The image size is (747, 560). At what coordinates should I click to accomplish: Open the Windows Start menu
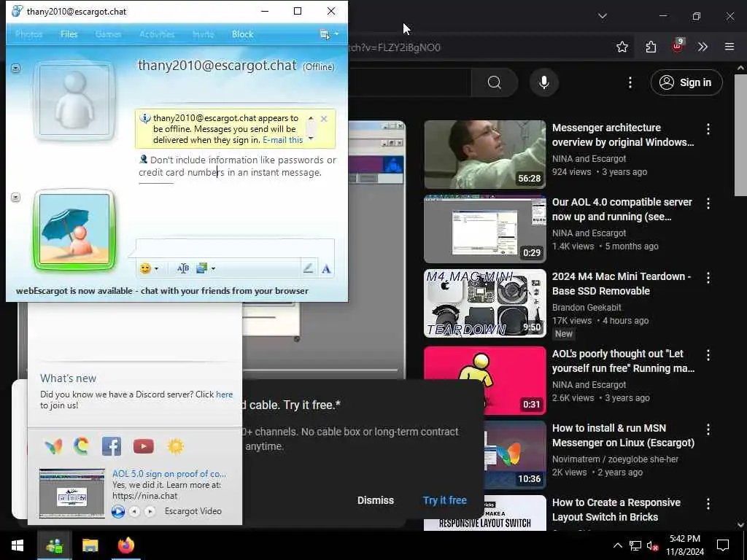pos(18,545)
